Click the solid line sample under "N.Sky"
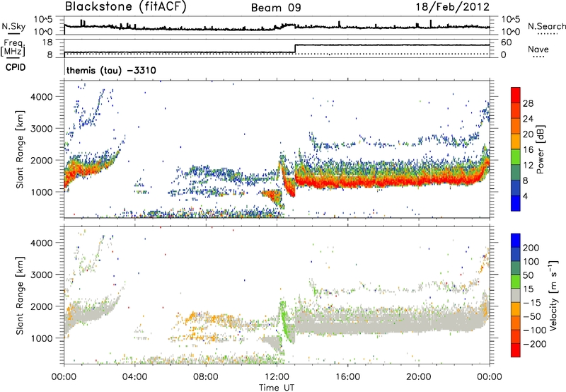 tap(13, 33)
